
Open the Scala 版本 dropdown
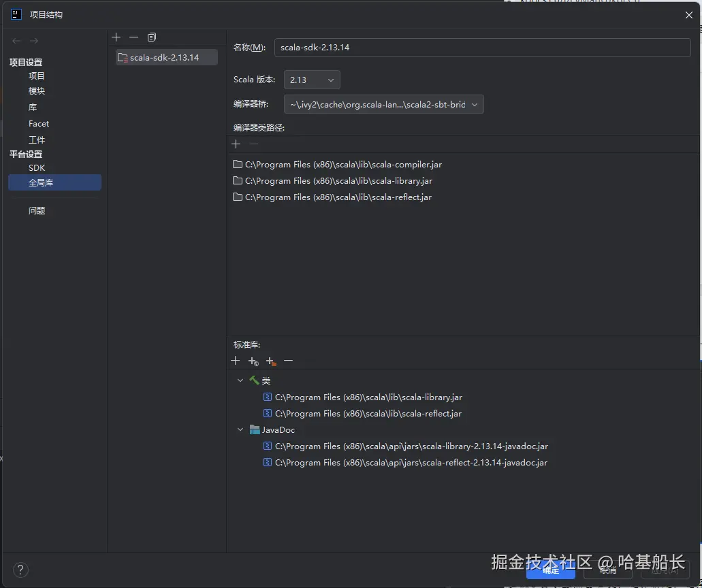pyautogui.click(x=312, y=80)
